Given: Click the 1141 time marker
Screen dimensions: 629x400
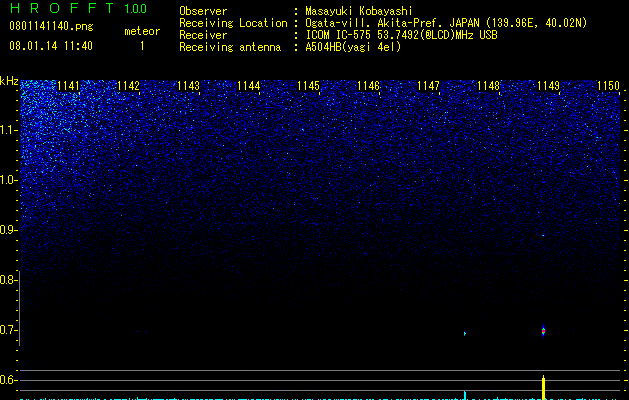Looking at the screenshot, I should click(69, 86).
